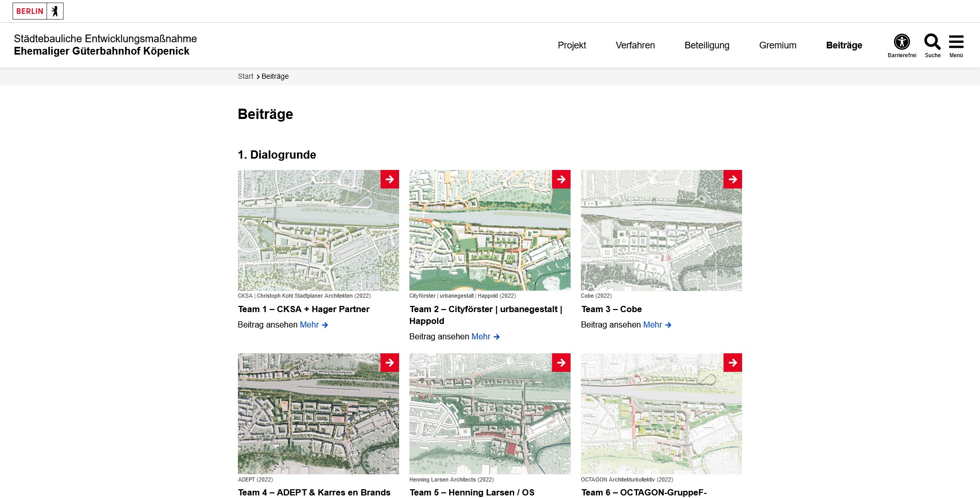Open the hamburger Menü icon
Screen dimensions: 980x498
(956, 42)
